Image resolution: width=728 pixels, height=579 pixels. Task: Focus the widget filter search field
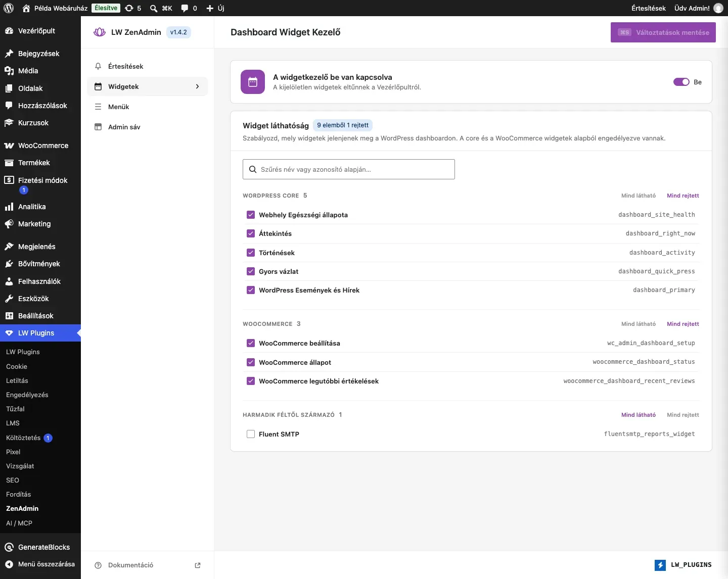[349, 169]
